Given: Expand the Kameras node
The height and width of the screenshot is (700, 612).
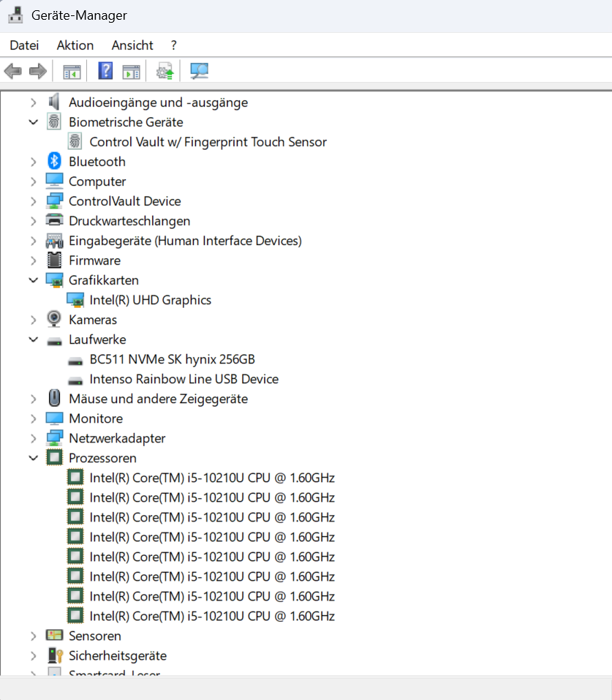Looking at the screenshot, I should (x=34, y=320).
